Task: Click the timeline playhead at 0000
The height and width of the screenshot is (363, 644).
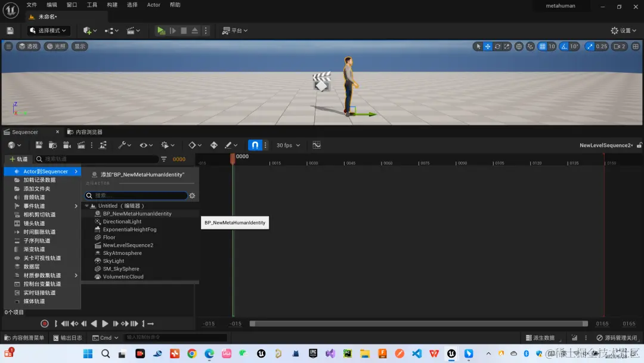Action: [233, 159]
